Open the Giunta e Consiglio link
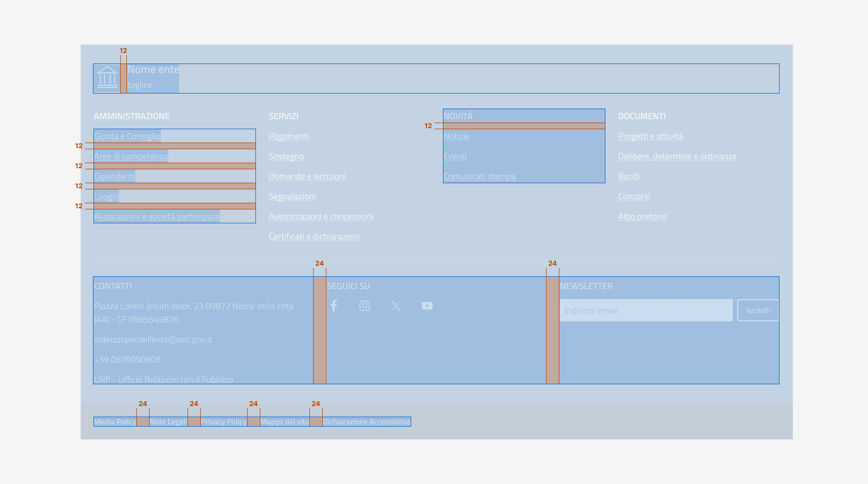Viewport: 868px width, 484px height. 127,136
